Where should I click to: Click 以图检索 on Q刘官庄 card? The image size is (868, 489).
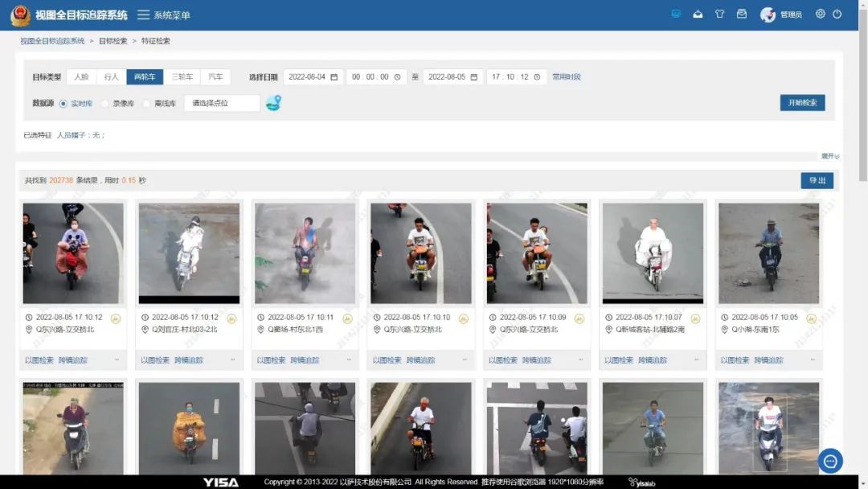tap(155, 360)
